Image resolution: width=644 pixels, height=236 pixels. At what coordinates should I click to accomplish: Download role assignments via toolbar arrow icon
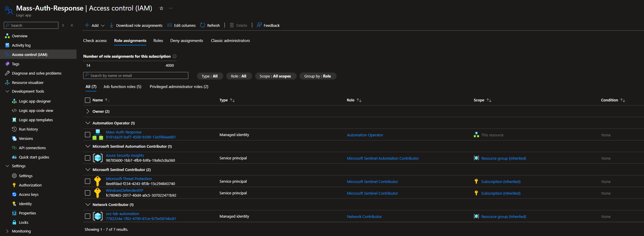pos(112,25)
